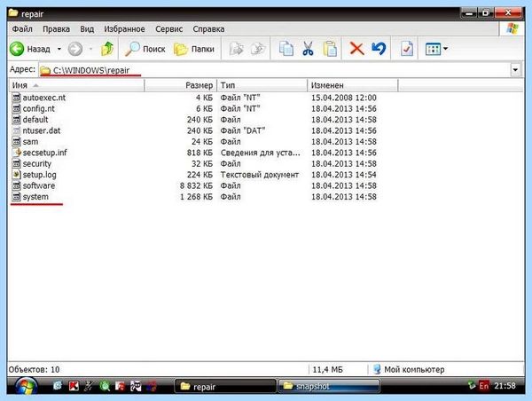The height and width of the screenshot is (401, 532).
Task: Sort by the Изменен column header
Action: 353,85
